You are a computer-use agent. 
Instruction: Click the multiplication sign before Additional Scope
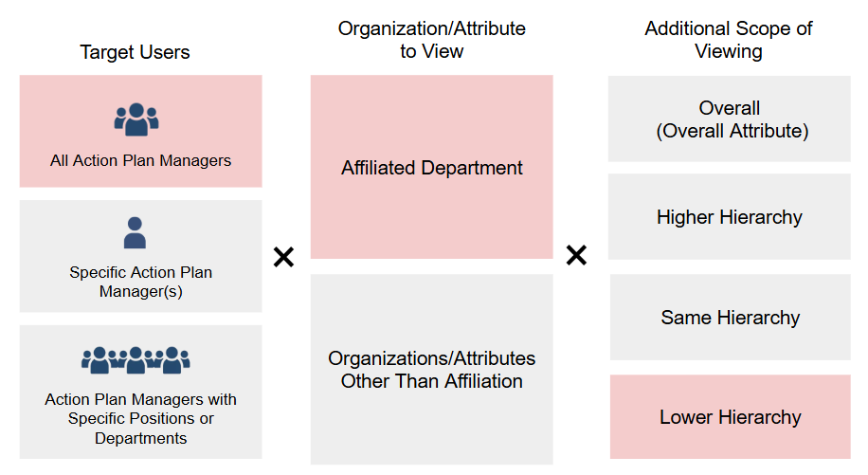pyautogui.click(x=576, y=254)
